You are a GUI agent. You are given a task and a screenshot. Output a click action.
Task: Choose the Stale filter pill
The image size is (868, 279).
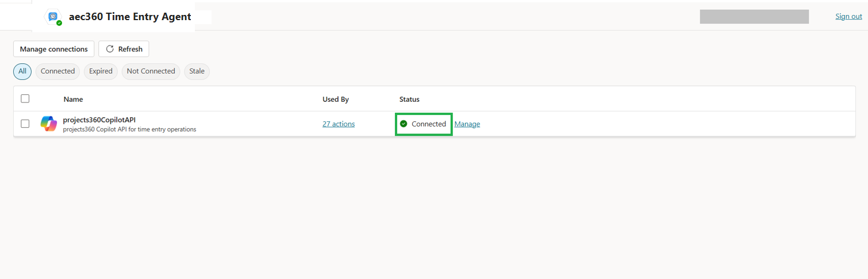point(197,71)
